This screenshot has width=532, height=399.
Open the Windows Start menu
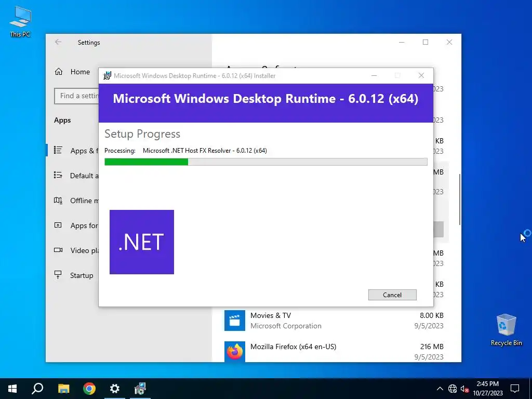[x=12, y=389]
